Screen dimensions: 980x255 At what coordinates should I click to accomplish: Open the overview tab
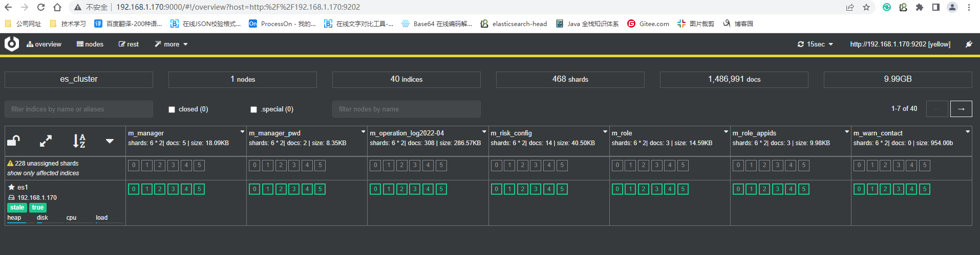[44, 44]
